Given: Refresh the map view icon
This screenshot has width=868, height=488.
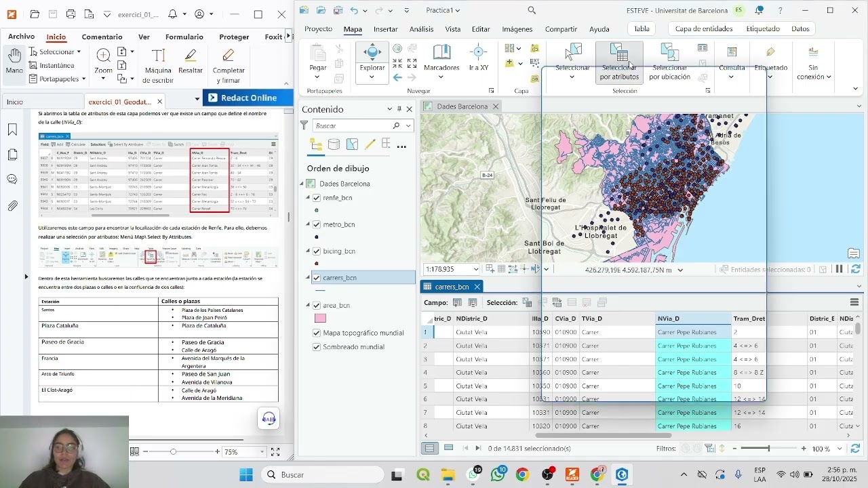Looking at the screenshot, I should pos(856,269).
